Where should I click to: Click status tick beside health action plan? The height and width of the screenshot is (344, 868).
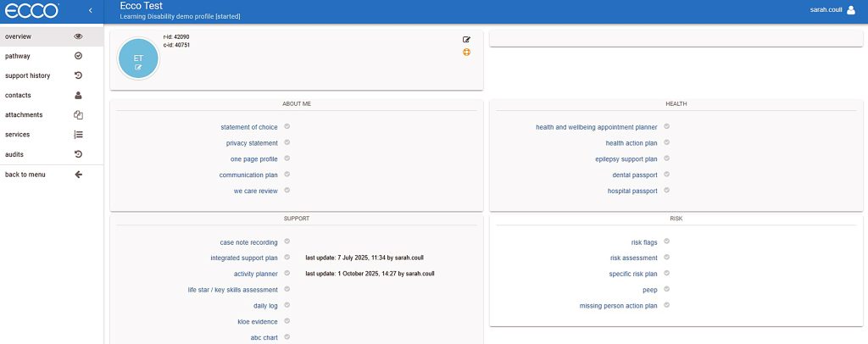pos(667,142)
